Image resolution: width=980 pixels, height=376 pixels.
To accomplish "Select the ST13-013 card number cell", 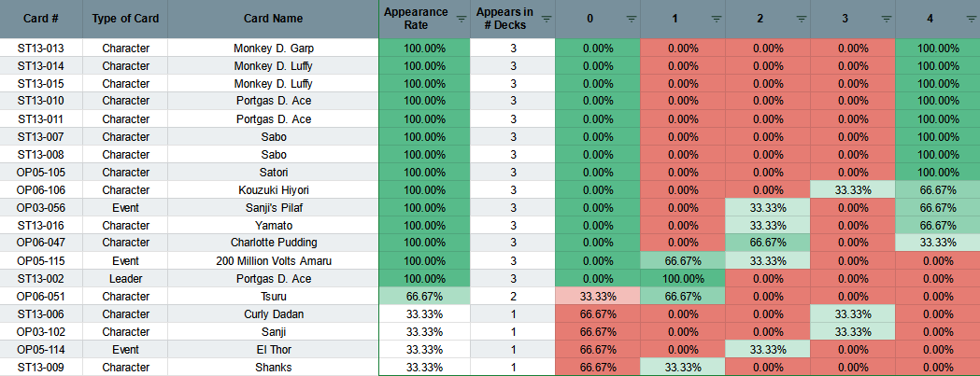I will click(41, 49).
